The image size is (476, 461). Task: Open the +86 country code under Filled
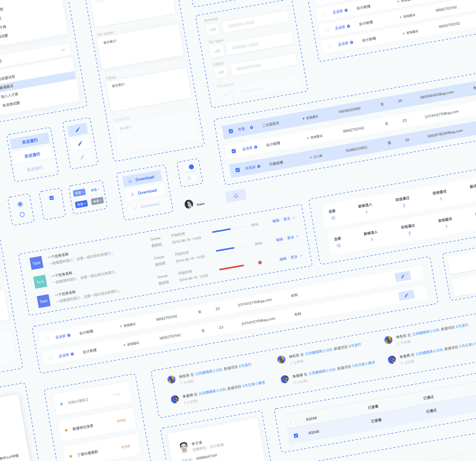tap(221, 72)
